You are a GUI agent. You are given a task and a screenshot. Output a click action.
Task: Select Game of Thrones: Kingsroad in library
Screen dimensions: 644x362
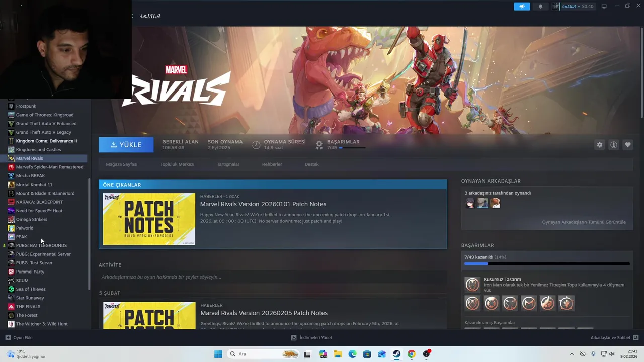point(45,115)
